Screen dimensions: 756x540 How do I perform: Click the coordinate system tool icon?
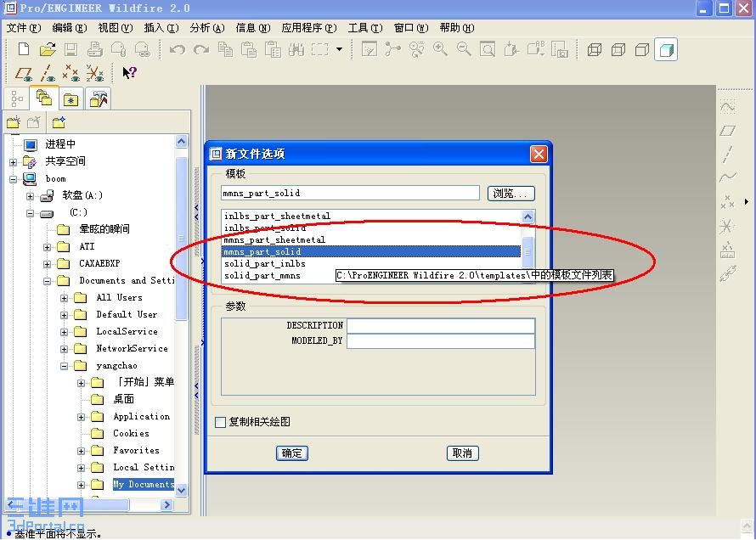pos(726,226)
